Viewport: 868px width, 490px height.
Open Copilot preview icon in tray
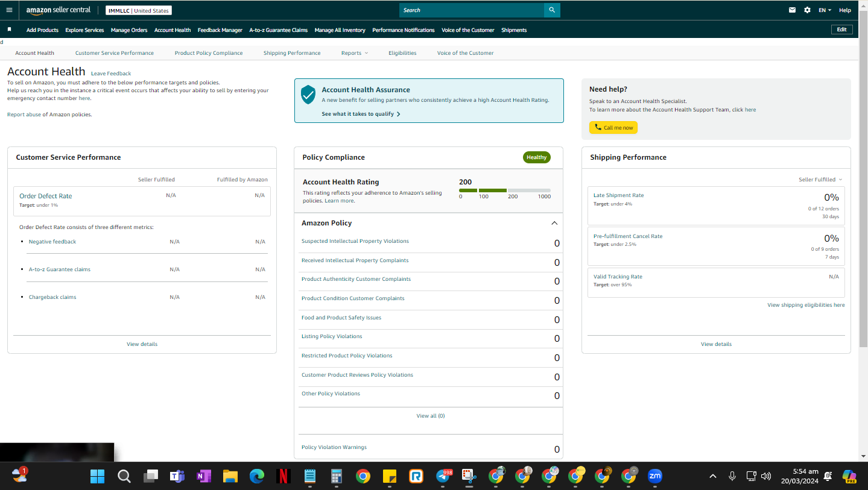point(849,476)
